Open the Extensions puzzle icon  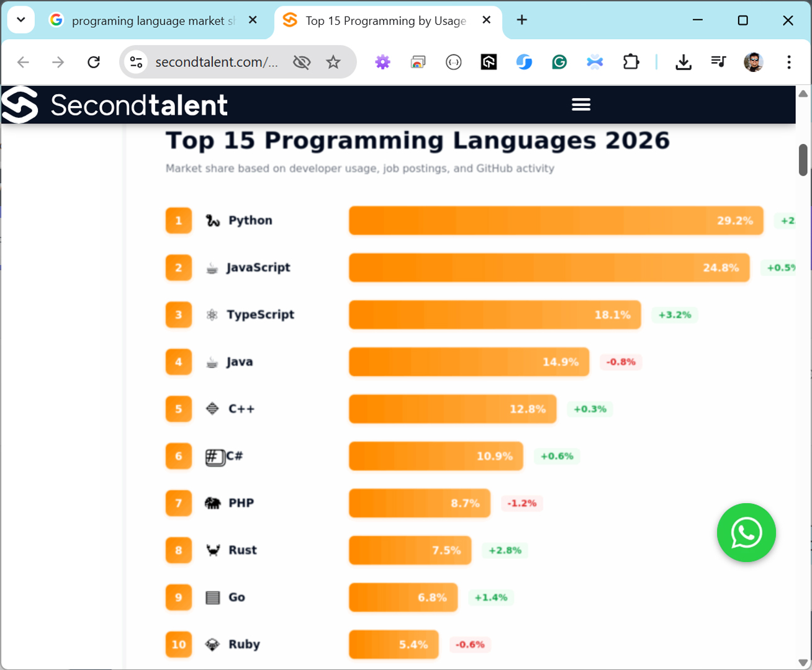coord(631,62)
